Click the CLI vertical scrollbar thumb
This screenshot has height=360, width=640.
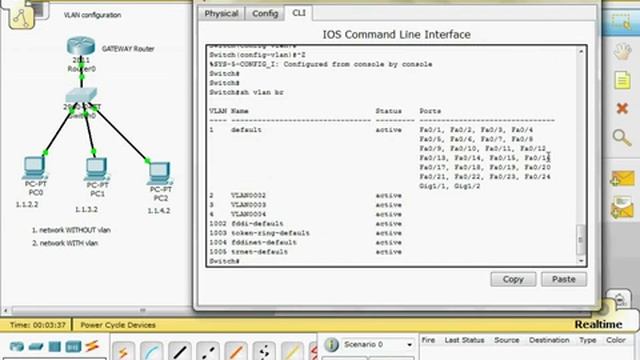pyautogui.click(x=581, y=240)
